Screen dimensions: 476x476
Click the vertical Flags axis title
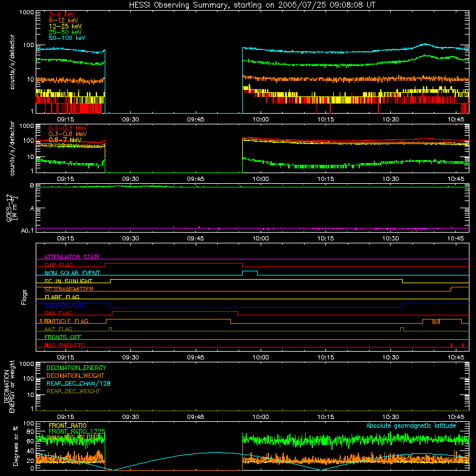coord(24,297)
